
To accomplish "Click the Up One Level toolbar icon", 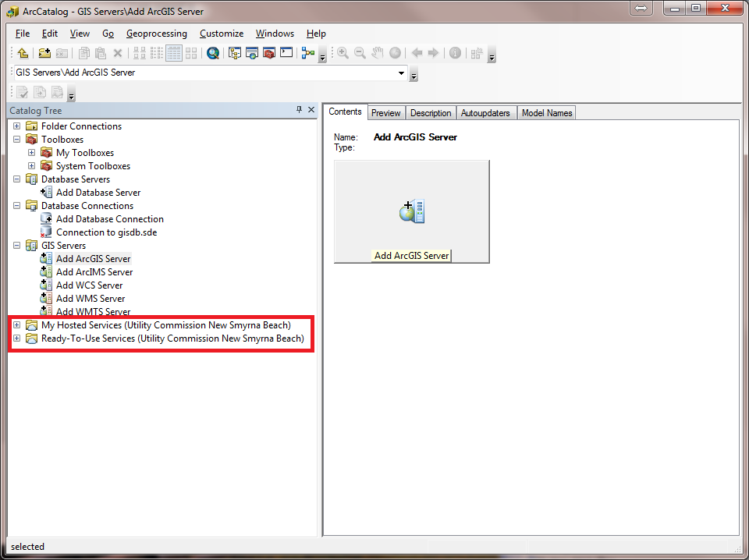I will 23,53.
